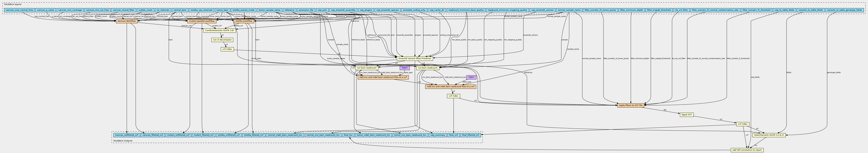Image resolution: width=868 pixels, height=153 pixels.
Task: Select the filter_mapq0_threshold input node
Action: point(658,10)
